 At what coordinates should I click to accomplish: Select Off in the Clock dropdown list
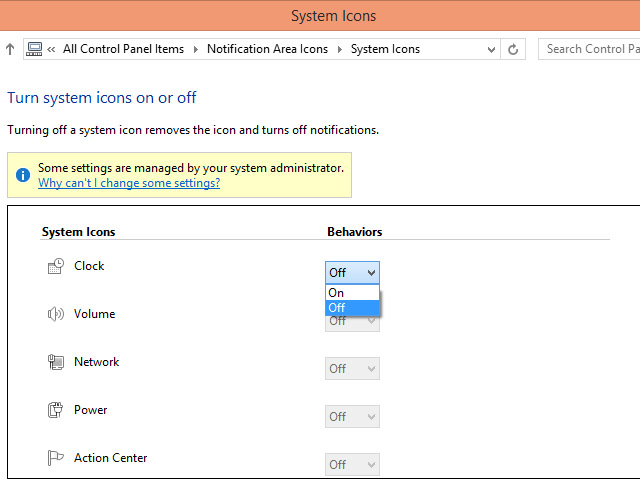[352, 308]
